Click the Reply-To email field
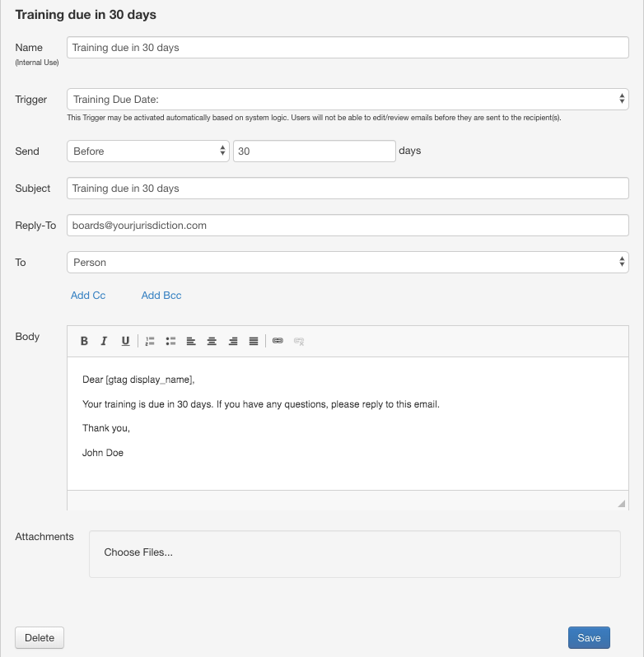The width and height of the screenshot is (644, 657). click(348, 226)
